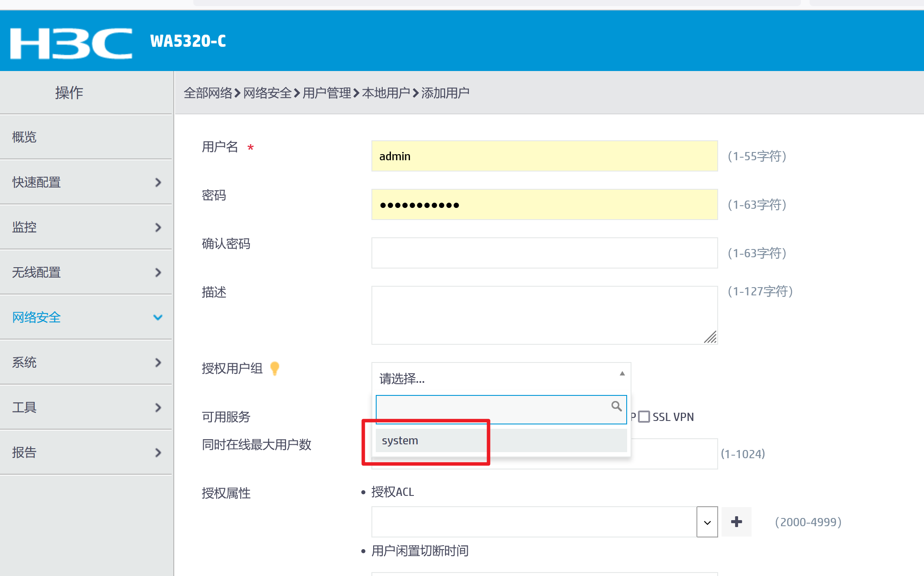The width and height of the screenshot is (924, 576).
Task: Click the chevron arrow beside 快速配置
Action: point(158,182)
